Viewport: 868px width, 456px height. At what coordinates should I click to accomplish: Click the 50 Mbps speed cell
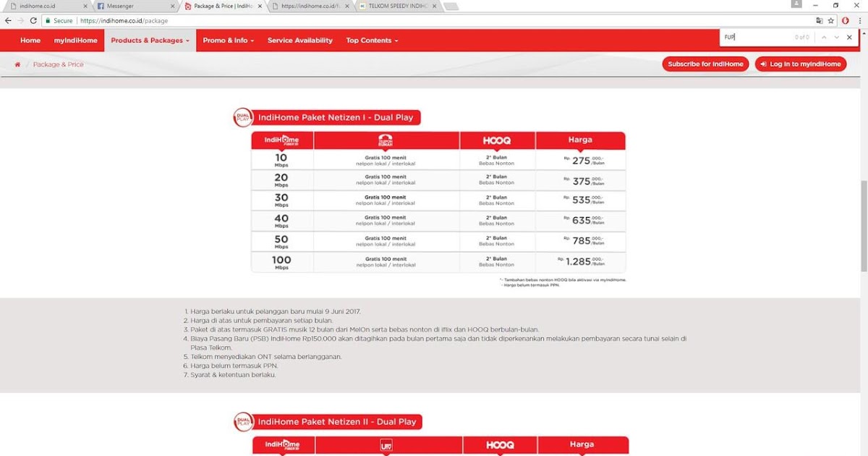(281, 242)
